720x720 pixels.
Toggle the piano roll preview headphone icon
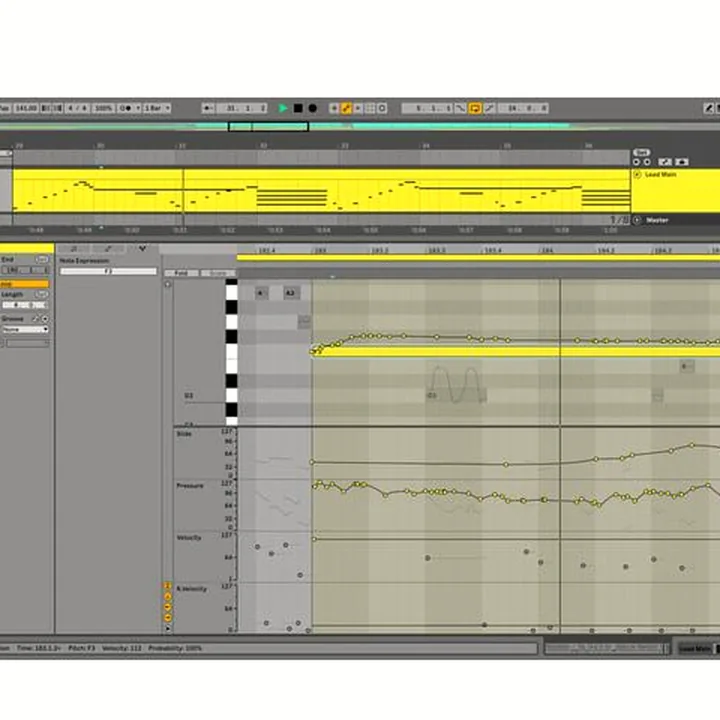168,285
